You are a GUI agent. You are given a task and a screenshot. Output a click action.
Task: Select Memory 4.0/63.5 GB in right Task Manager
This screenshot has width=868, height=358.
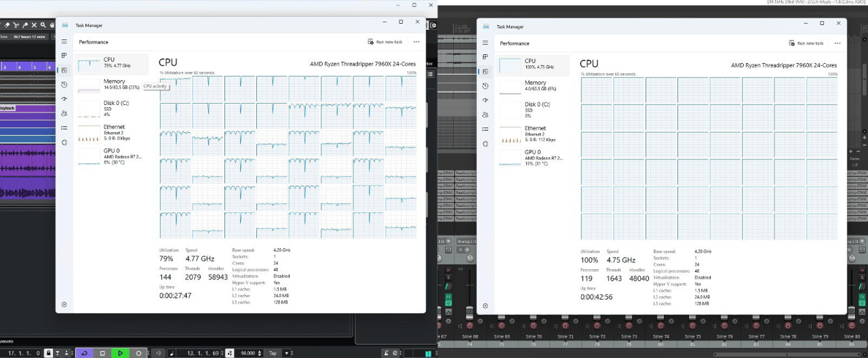click(x=532, y=86)
